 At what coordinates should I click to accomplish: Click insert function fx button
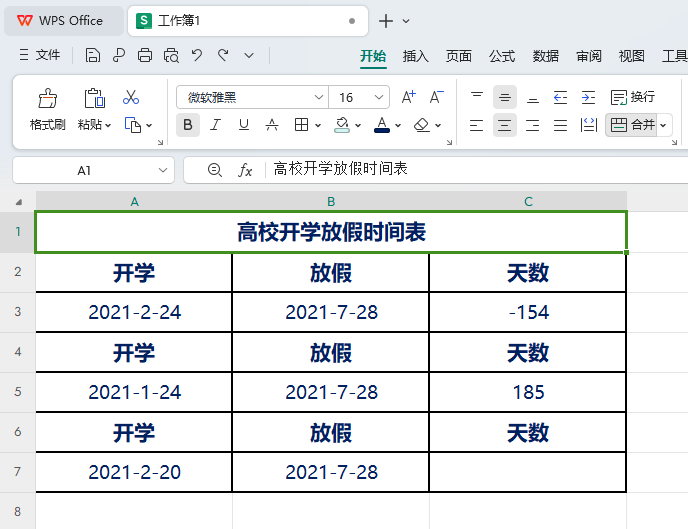[245, 170]
